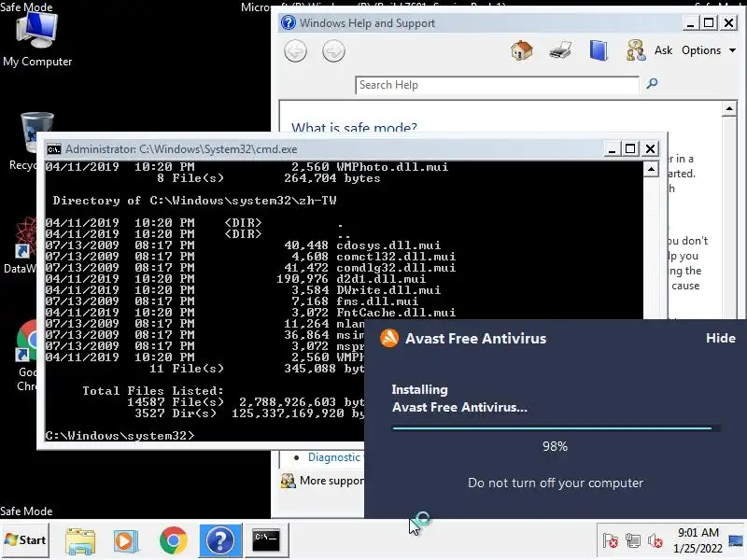Click the d2d1.dll.mui entry in cmd

381,278
